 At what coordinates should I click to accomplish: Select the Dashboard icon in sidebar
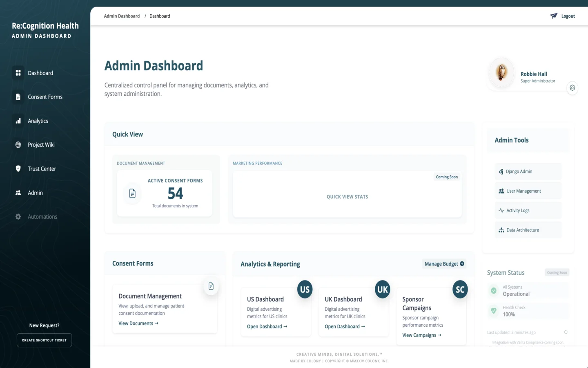18,73
